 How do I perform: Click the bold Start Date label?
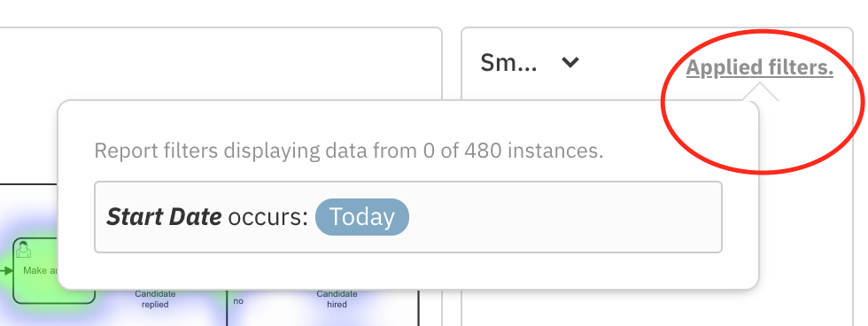tap(164, 217)
